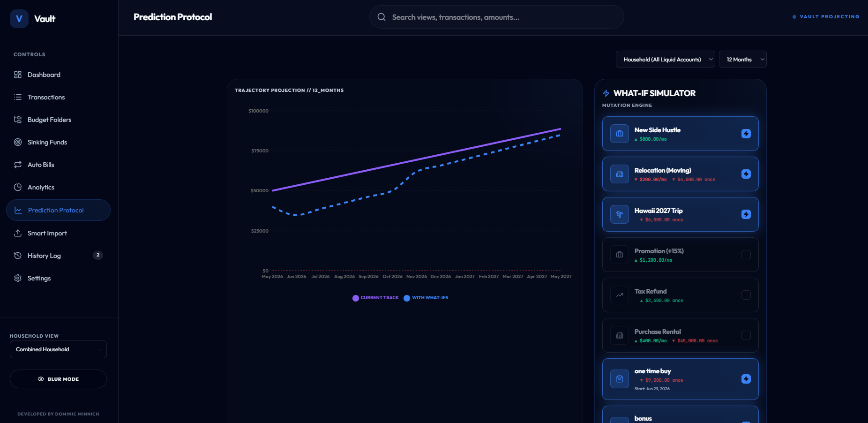Select Prediction Protocol nav item
The width and height of the screenshot is (868, 423).
point(58,210)
